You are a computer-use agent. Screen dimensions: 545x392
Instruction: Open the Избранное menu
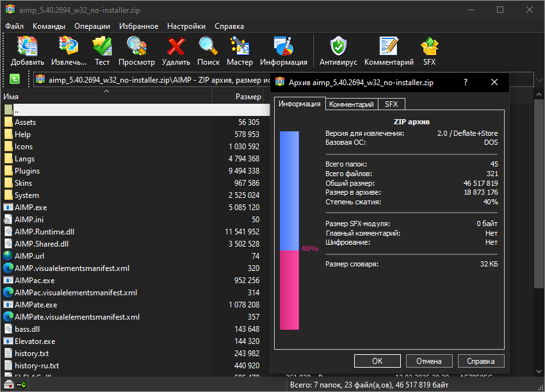pos(139,26)
